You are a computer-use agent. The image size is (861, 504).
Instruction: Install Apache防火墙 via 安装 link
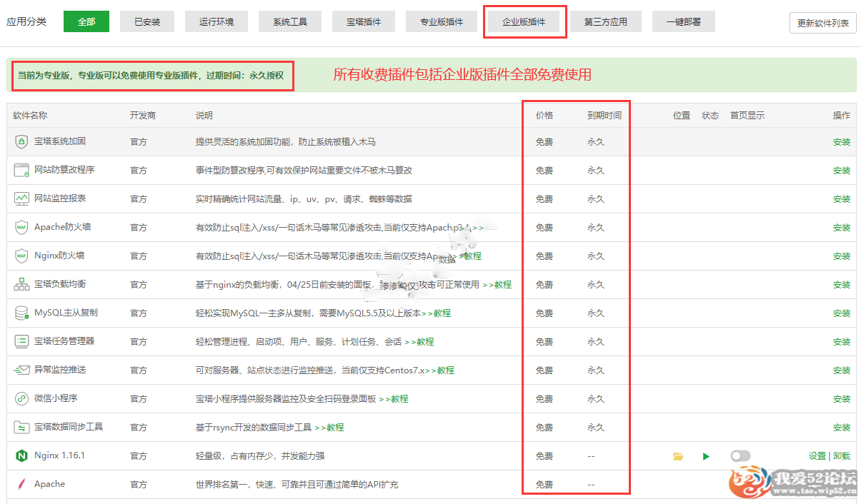tap(842, 228)
